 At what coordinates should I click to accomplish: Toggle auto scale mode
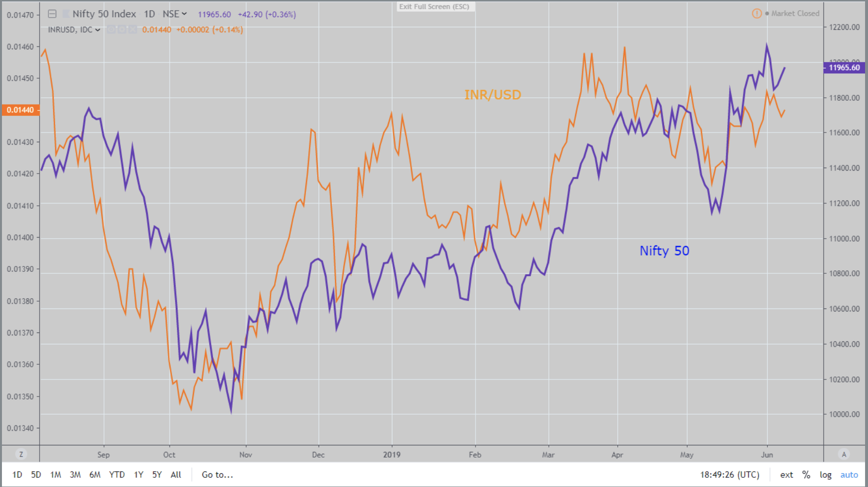tap(849, 475)
